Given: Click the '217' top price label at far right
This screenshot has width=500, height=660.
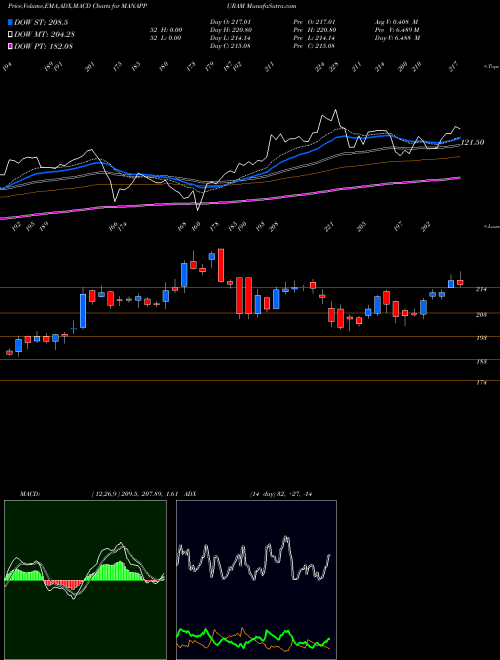Looking at the screenshot, I should (455, 67).
